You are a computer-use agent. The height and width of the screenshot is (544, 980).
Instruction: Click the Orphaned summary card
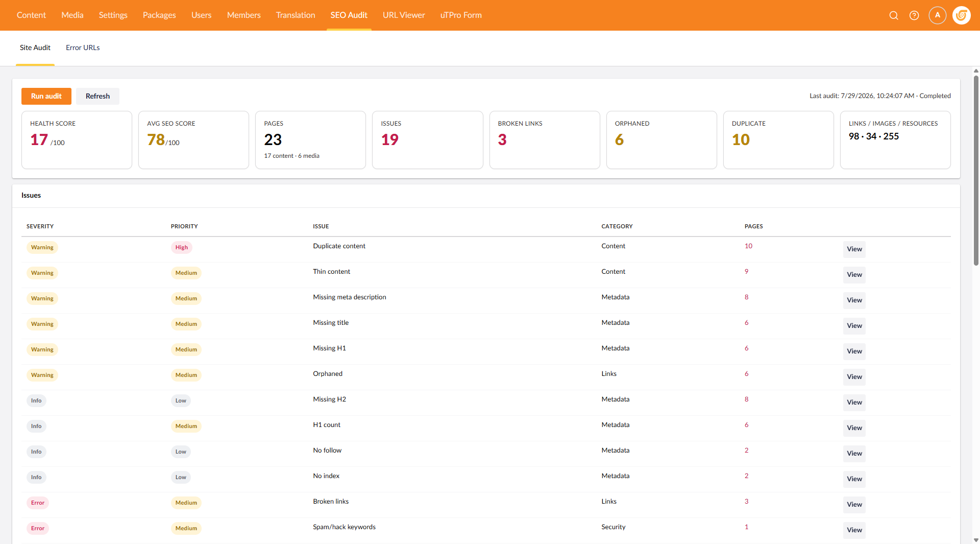[661, 140]
